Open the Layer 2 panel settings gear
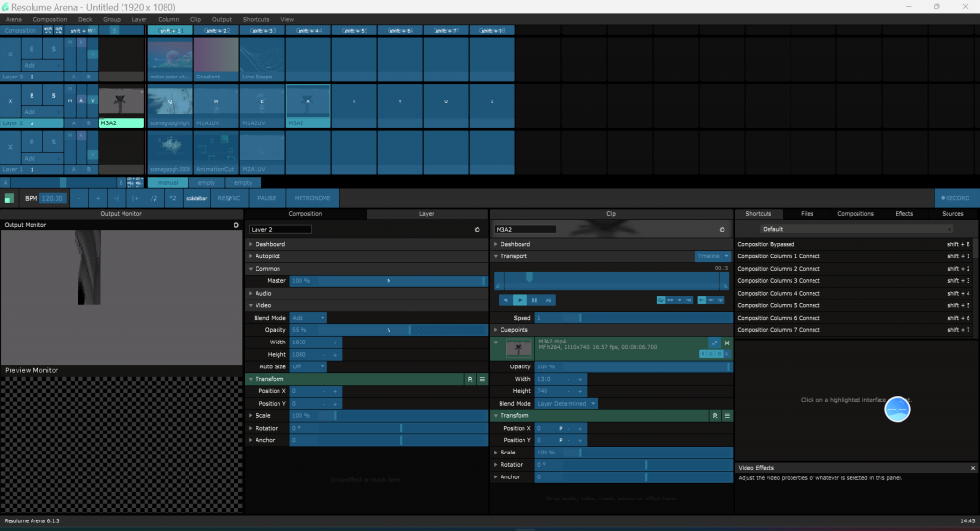980x531 pixels. pos(477,230)
